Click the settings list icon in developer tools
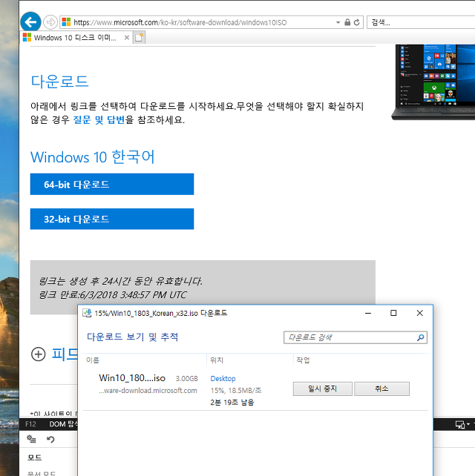Viewport: 475px width, 476px height. pyautogui.click(x=31, y=439)
